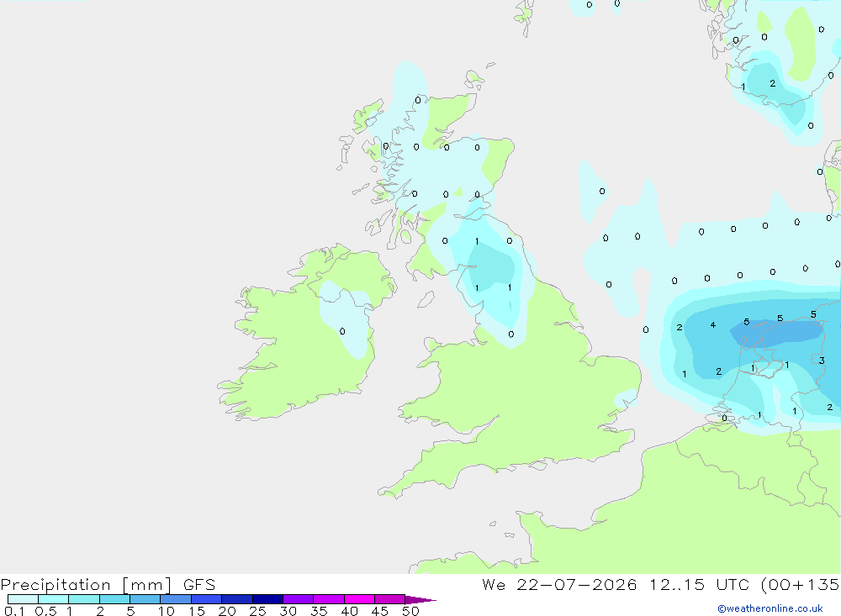
Task: Click the top 1 value over northern England
Action: [477, 241]
